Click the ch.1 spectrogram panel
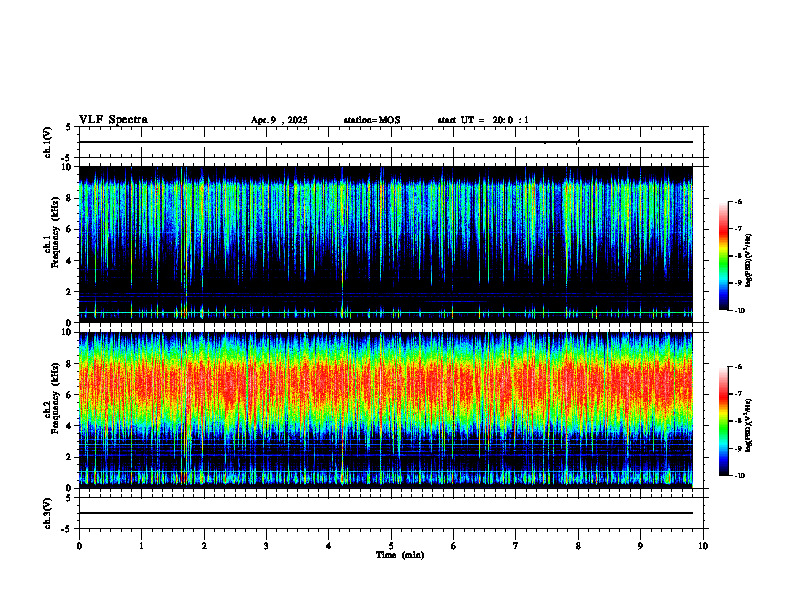Viewport: 792px width, 612px height. (x=386, y=244)
